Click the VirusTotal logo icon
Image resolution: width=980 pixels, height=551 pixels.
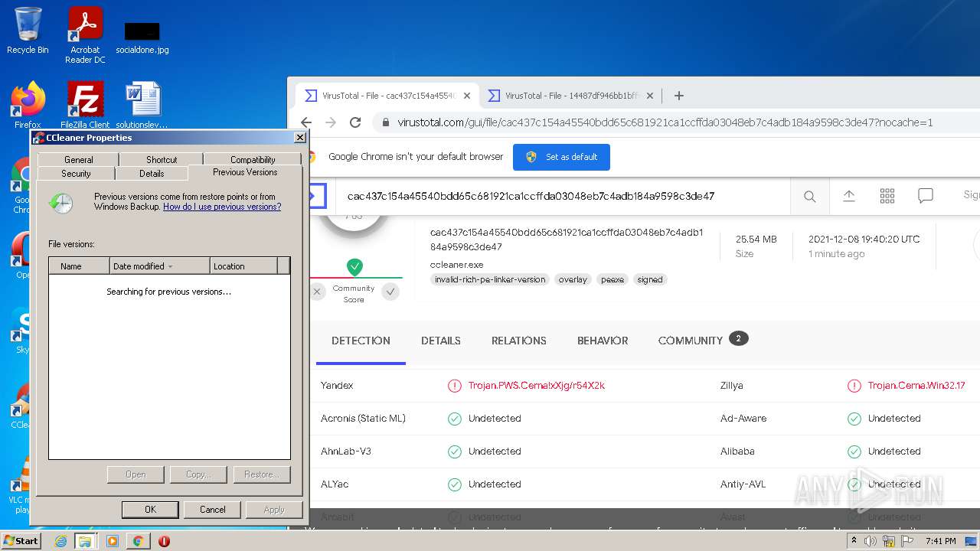click(x=318, y=196)
